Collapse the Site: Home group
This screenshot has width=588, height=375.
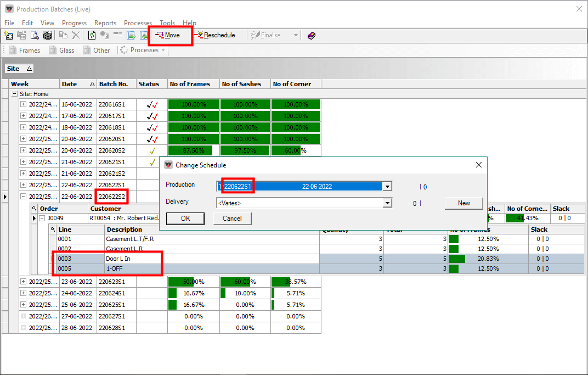coord(15,94)
